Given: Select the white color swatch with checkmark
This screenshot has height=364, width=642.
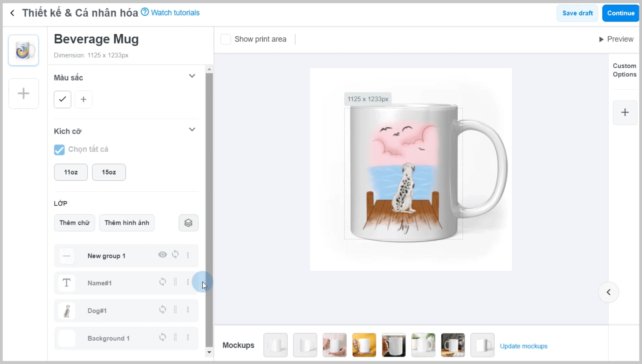Looking at the screenshot, I should click(62, 99).
